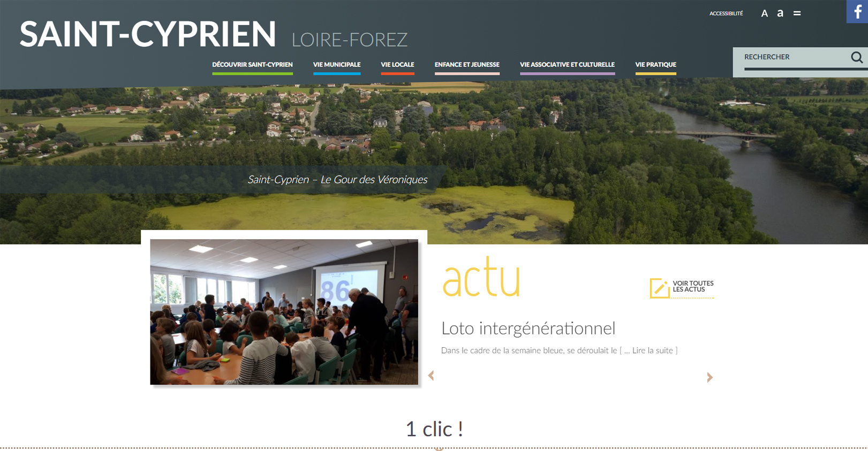Open Découvrir Saint-Cyprien menu

pos(252,65)
